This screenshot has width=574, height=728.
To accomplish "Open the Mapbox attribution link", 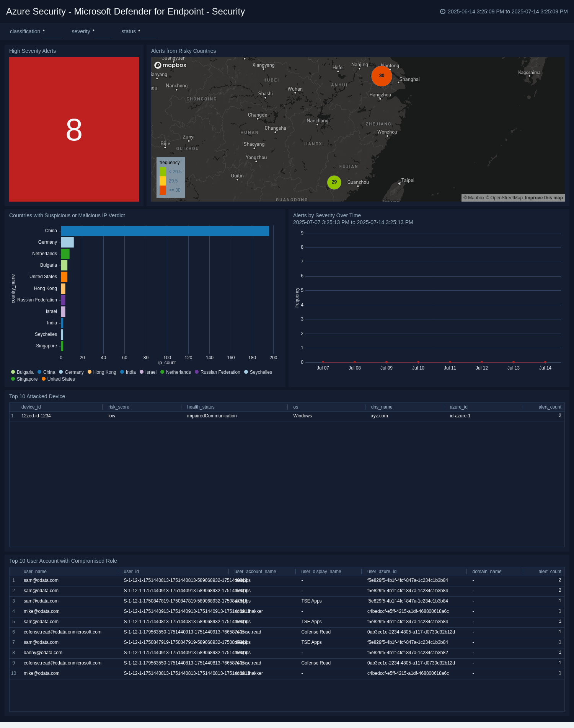I will [x=474, y=198].
